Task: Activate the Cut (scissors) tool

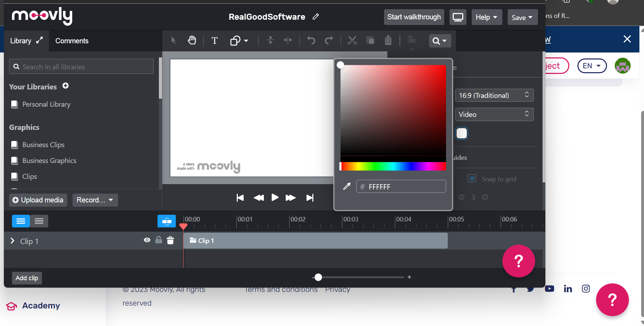Action: tap(352, 40)
